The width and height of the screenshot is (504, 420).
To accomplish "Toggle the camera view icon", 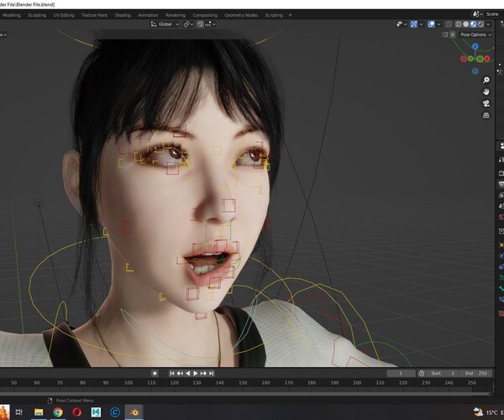I will [x=486, y=103].
